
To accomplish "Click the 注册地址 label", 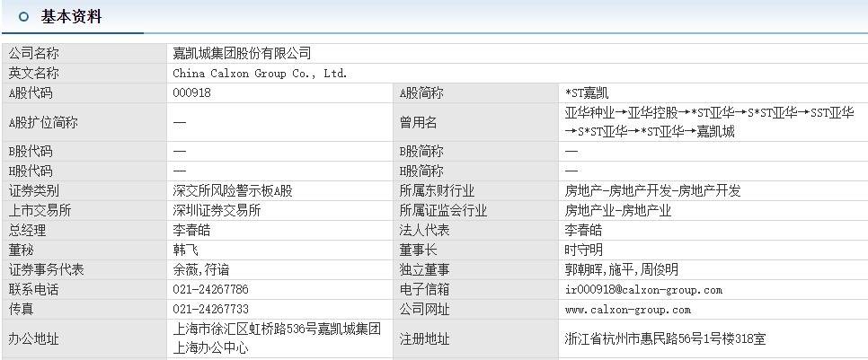I will pos(425,339).
